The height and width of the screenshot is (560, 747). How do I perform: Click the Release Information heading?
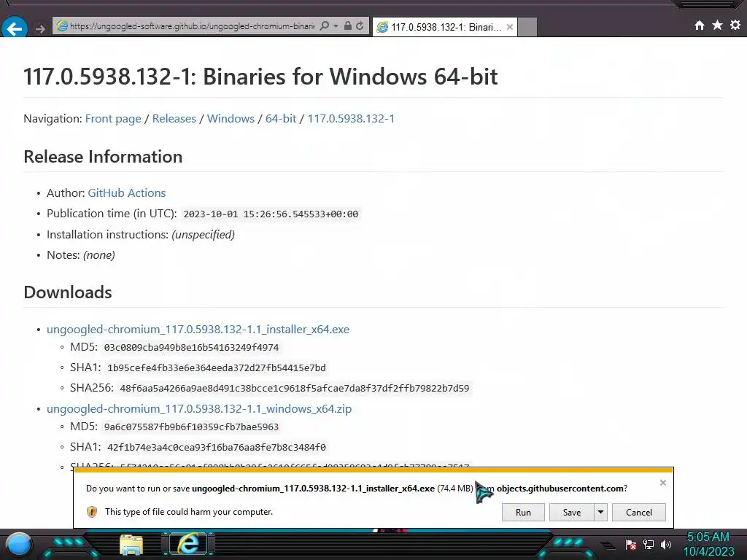point(103,157)
